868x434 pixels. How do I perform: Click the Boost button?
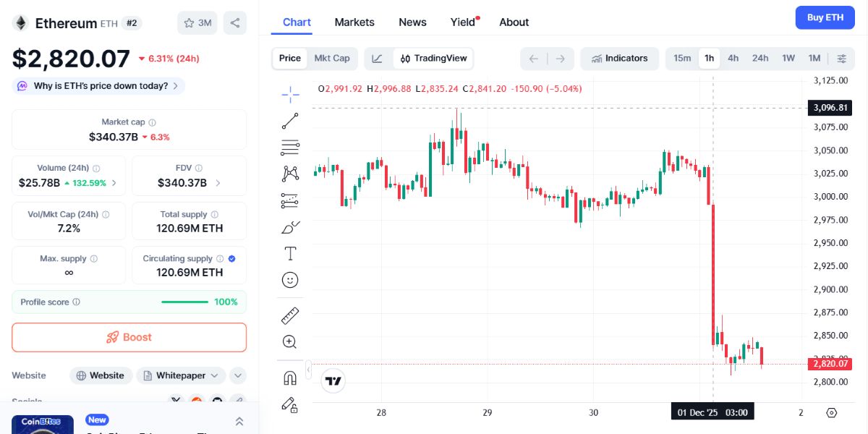(x=129, y=337)
